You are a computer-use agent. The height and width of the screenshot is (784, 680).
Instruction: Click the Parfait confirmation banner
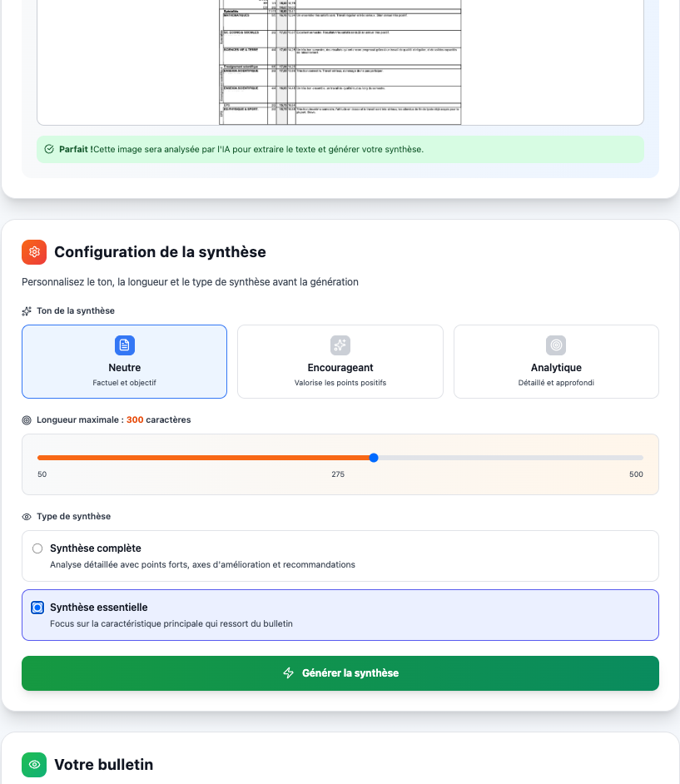point(340,149)
